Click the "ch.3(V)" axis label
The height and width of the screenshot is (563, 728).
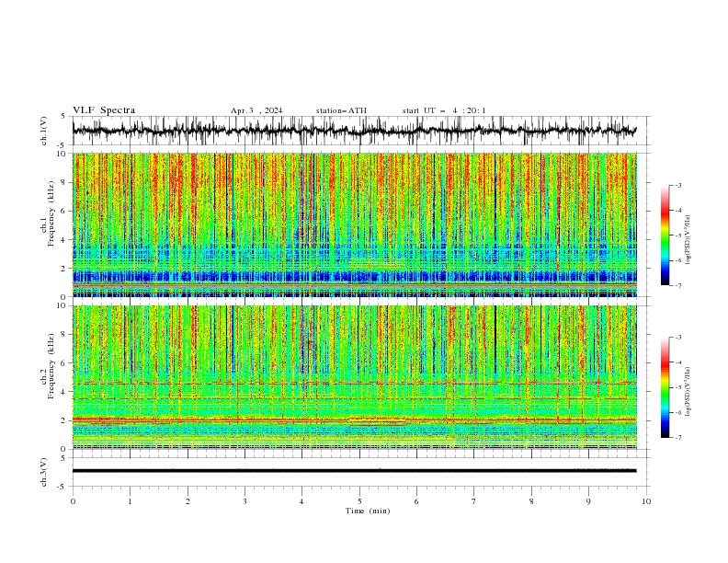point(44,472)
